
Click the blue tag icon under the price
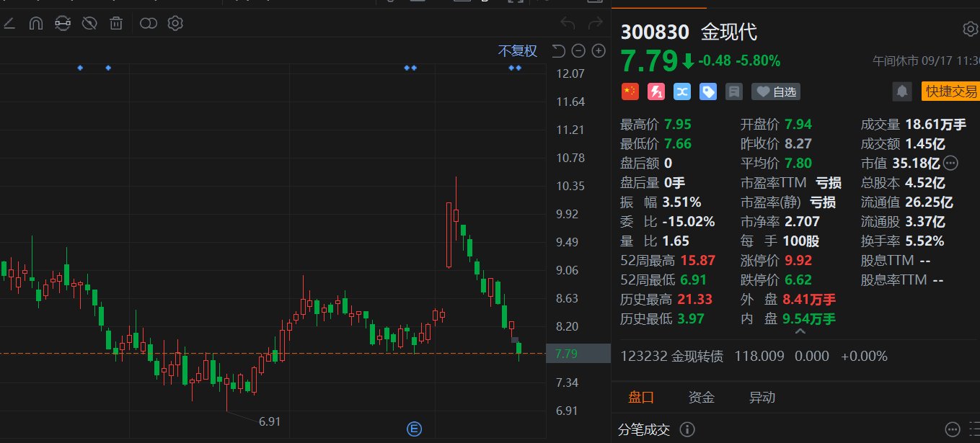708,91
